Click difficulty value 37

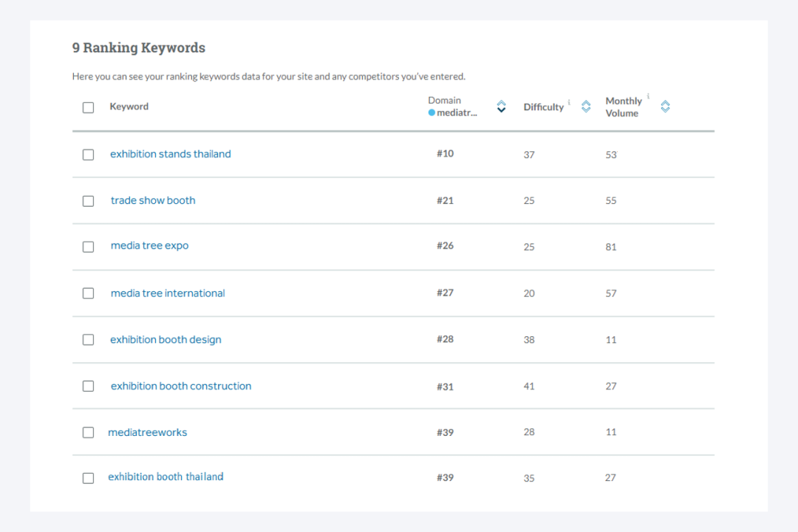[529, 154]
